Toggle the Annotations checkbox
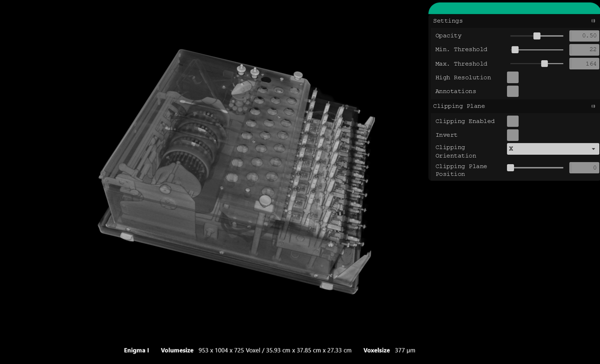The width and height of the screenshot is (600, 364). (512, 91)
